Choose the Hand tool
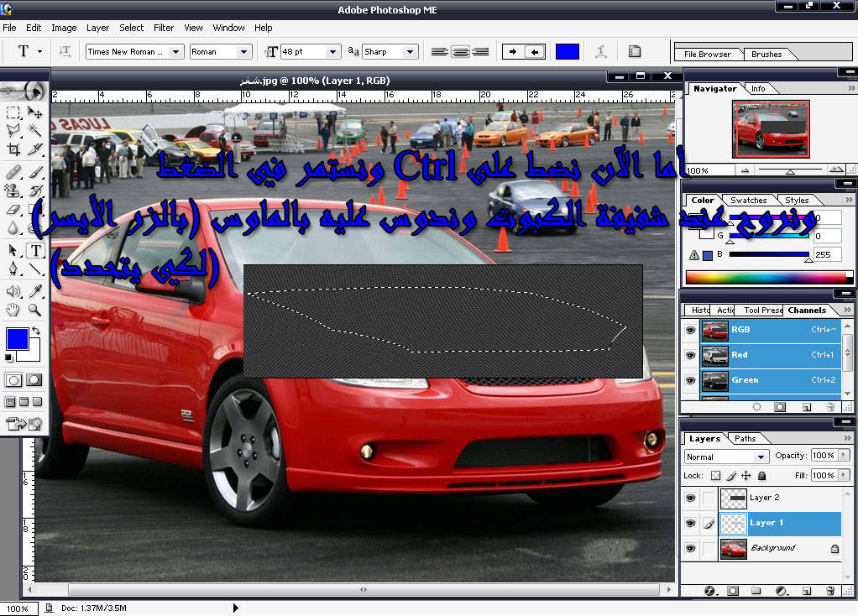Viewport: 858px width, 616px height. pos(13,310)
